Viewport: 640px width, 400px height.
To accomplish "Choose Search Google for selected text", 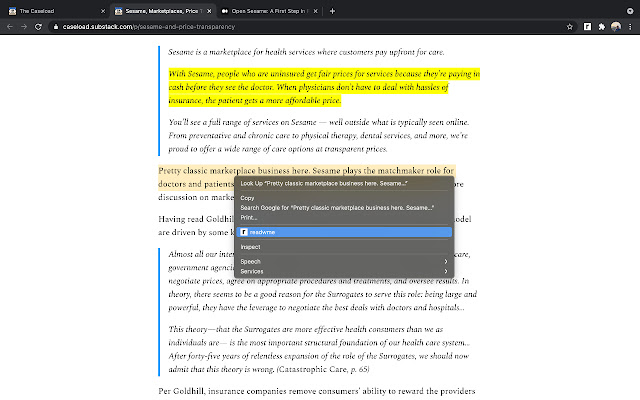I will point(344,208).
